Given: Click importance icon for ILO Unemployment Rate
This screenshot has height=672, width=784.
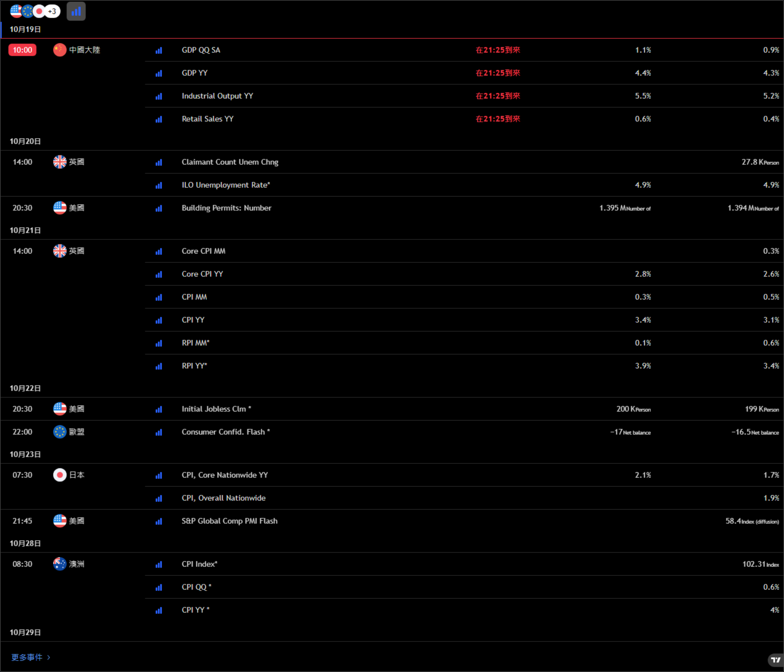Looking at the screenshot, I should tap(159, 185).
